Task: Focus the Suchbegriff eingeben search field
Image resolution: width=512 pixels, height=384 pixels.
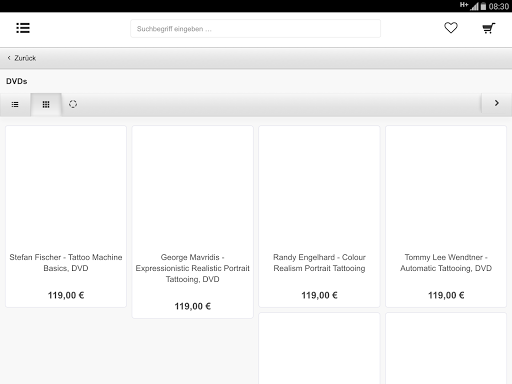Action: coord(255,29)
